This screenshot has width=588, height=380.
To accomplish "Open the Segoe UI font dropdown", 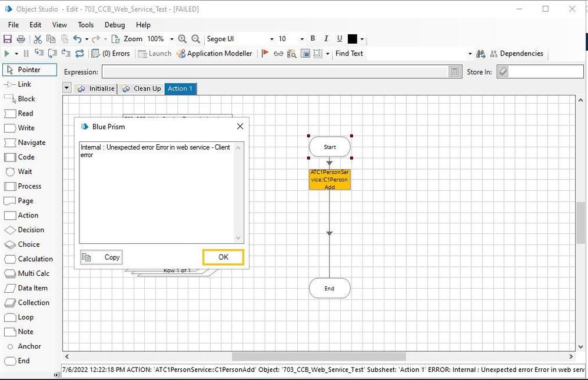I will (272, 39).
